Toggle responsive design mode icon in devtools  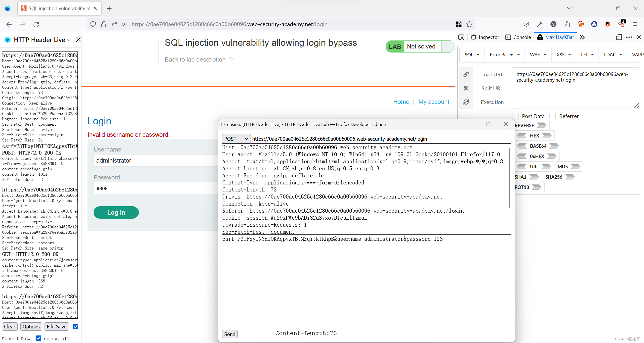click(619, 37)
